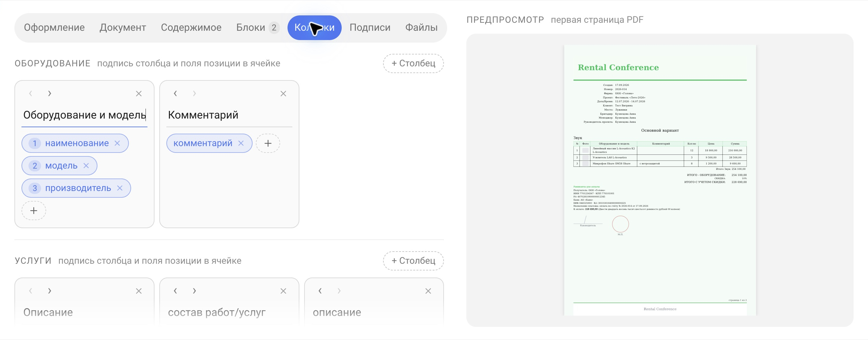This screenshot has width=868, height=340.
Task: Delete services 'Описание' column card
Action: point(138,291)
